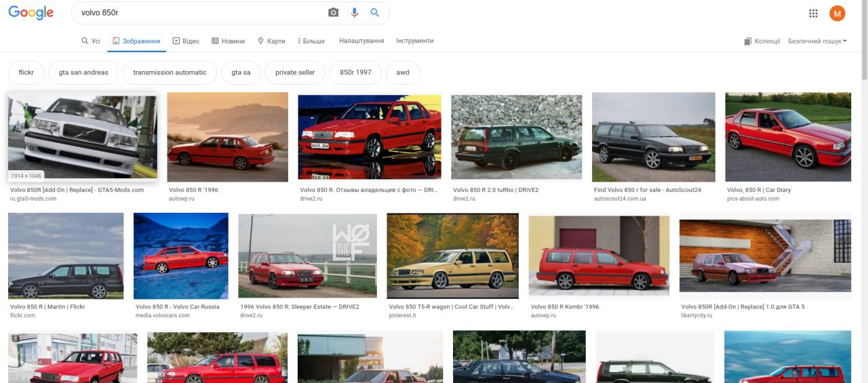Open the Колекції collections link
Screen dimensions: 868x383
[x=762, y=41]
